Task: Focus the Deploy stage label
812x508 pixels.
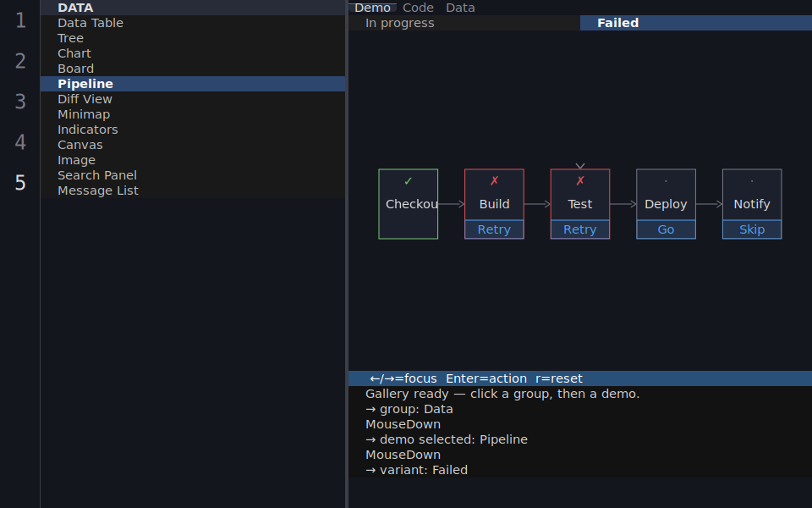Action: click(666, 204)
